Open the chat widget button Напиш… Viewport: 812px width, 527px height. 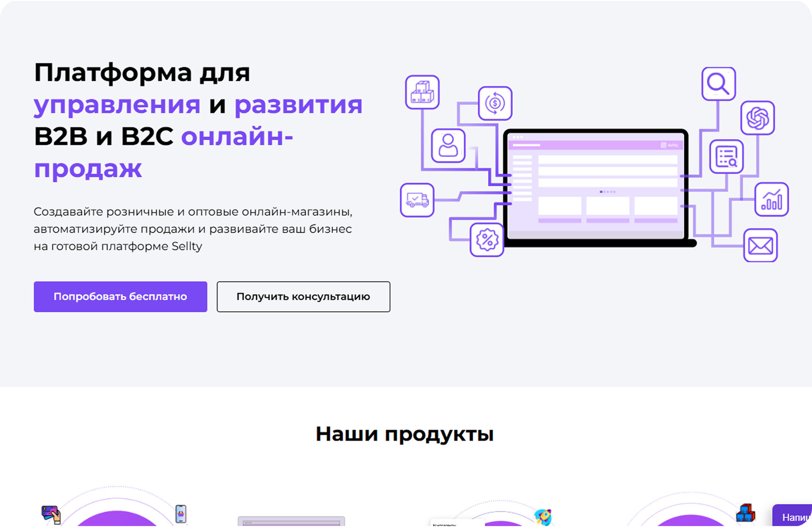click(x=792, y=516)
